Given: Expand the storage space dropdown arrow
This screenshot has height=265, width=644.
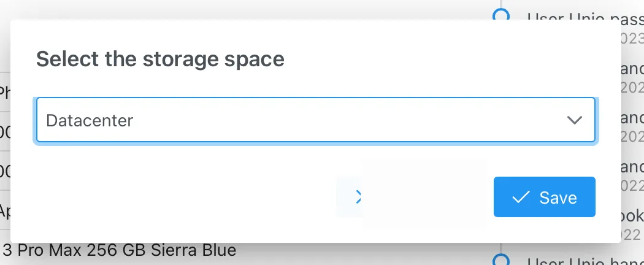Looking at the screenshot, I should click(x=574, y=120).
